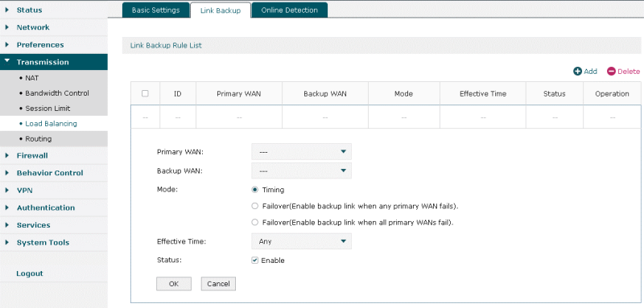
Task: Click the Cancel button
Action: pyautogui.click(x=218, y=283)
